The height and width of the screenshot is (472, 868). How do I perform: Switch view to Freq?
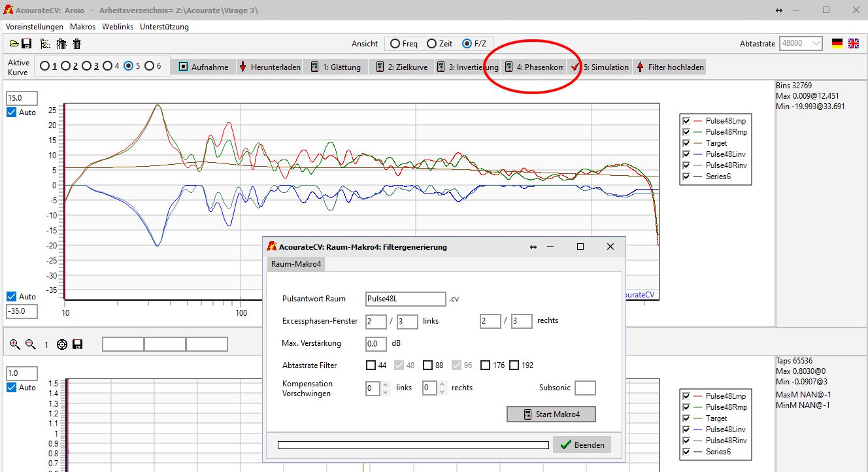[x=395, y=44]
